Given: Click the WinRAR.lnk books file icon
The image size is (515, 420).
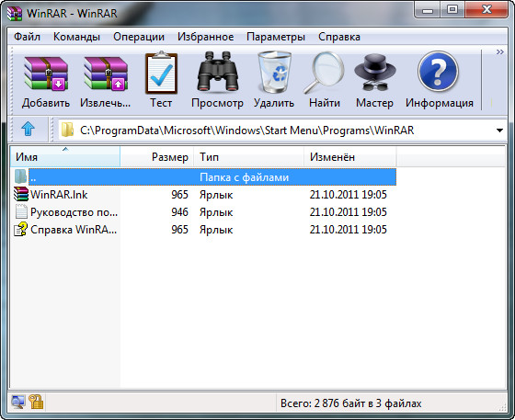Looking at the screenshot, I should [21, 194].
